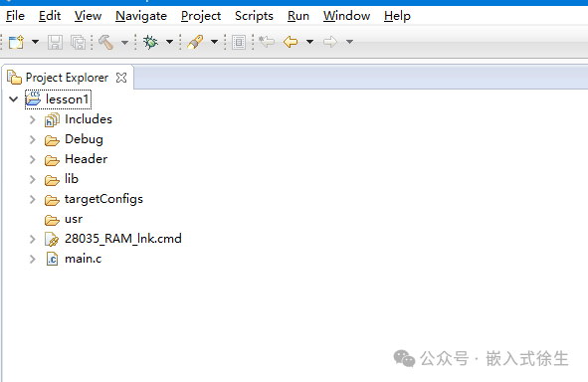Open the File menu
The width and height of the screenshot is (588, 382).
(15, 16)
